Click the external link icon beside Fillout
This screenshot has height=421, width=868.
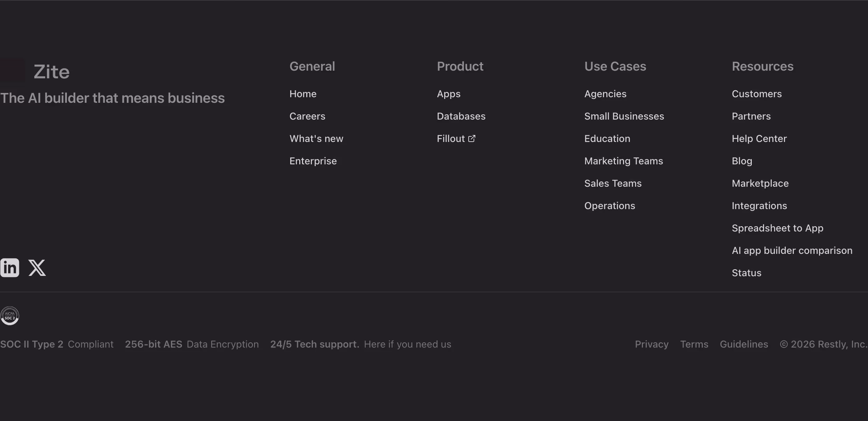(472, 138)
